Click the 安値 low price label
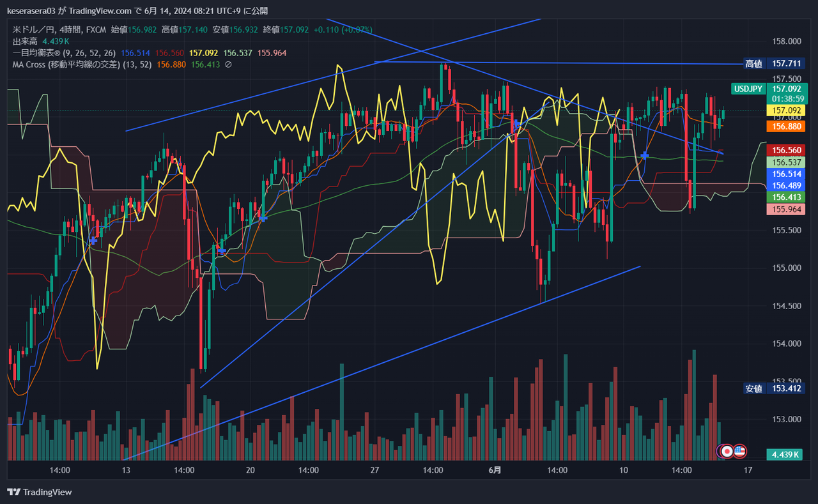The width and height of the screenshot is (818, 504). point(754,388)
